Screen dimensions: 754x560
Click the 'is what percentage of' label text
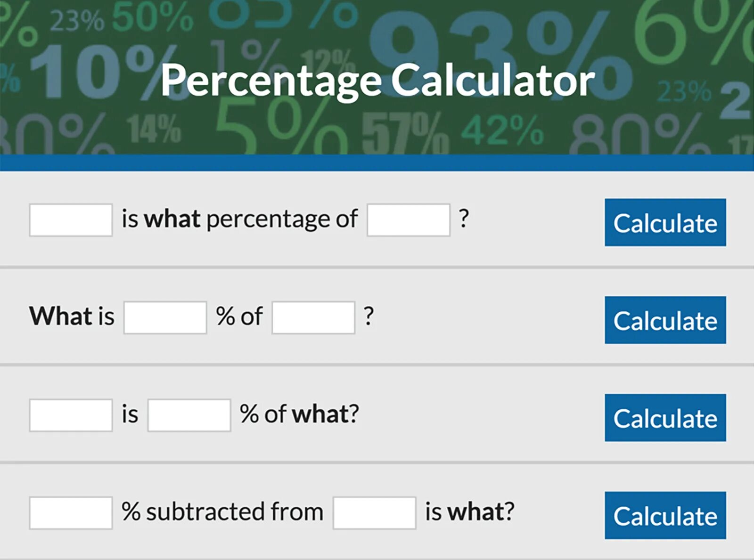[239, 219]
